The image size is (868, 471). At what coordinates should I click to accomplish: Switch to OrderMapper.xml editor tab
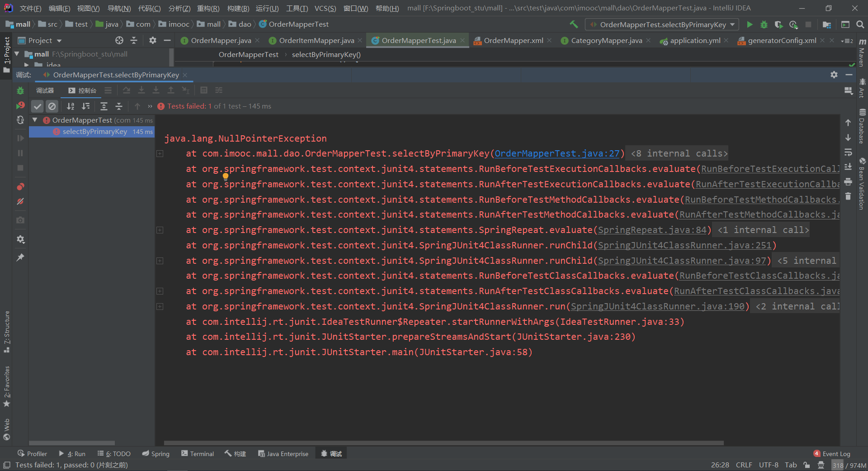point(514,41)
